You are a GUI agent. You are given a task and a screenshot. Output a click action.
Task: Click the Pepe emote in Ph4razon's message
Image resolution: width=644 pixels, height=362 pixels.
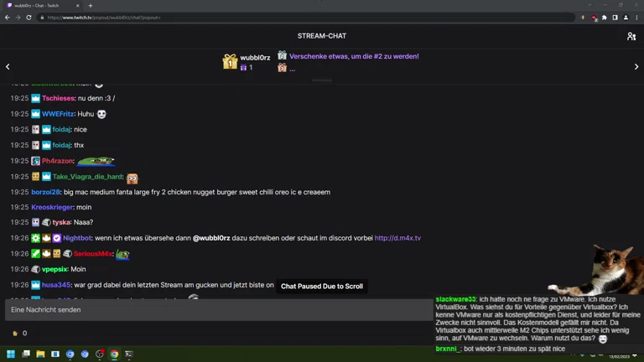(96, 161)
